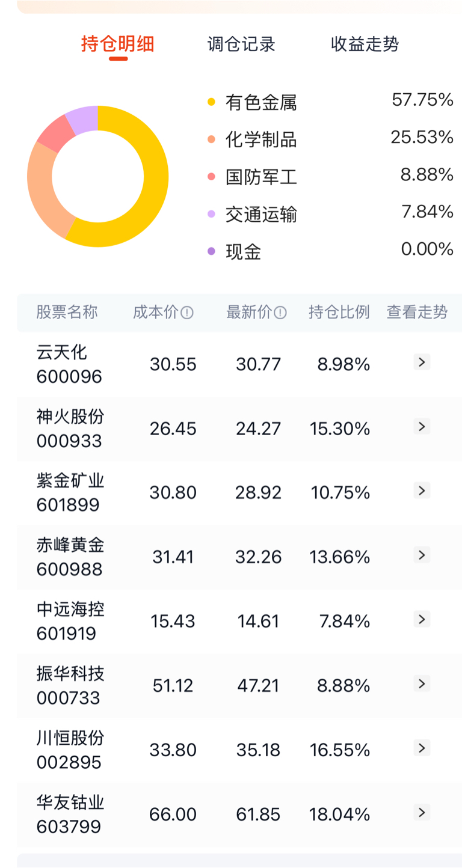Tap trend chevron for 中远海控
462x868 pixels.
[x=422, y=619]
